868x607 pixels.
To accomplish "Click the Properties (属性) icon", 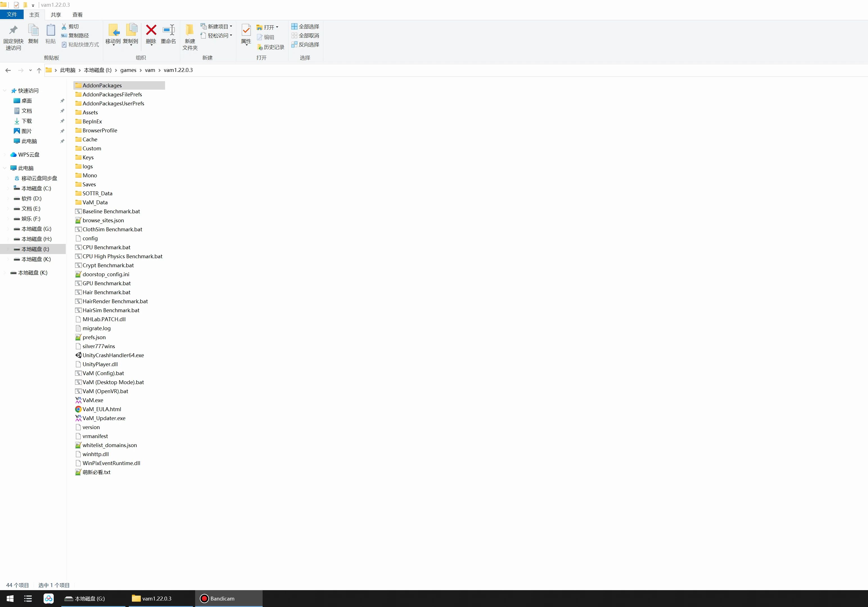I will [x=246, y=30].
